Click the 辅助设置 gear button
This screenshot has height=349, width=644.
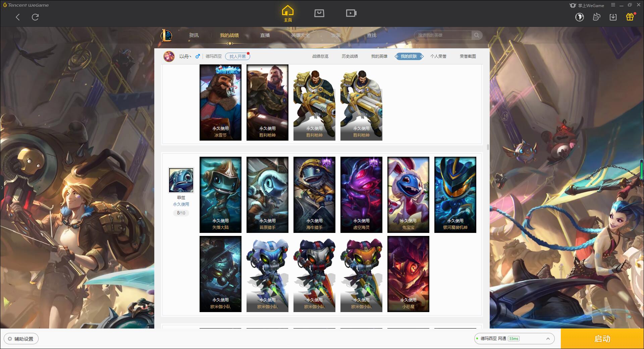21,339
